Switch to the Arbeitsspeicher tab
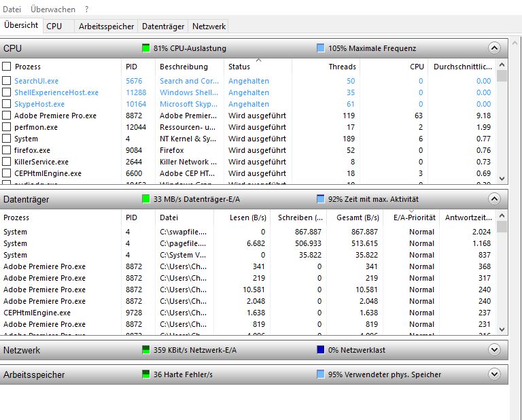Screen dimensions: 522x420 pyautogui.click(x=106, y=27)
